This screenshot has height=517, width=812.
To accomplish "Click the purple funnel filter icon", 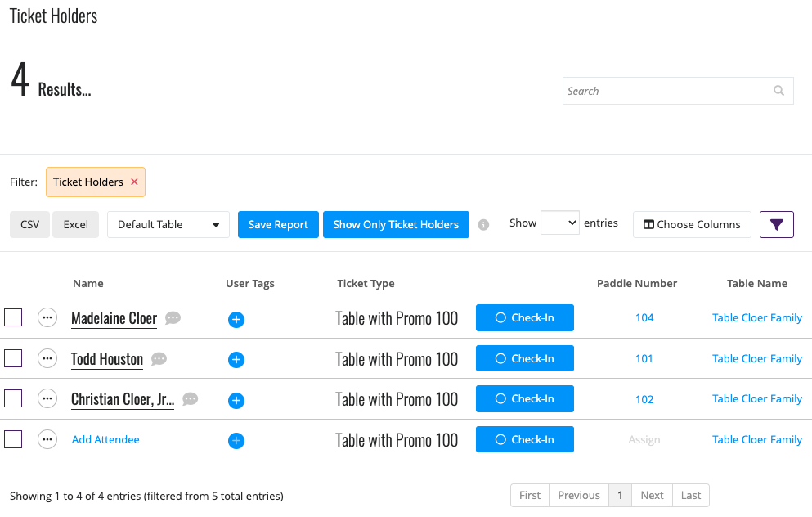I will [776, 224].
